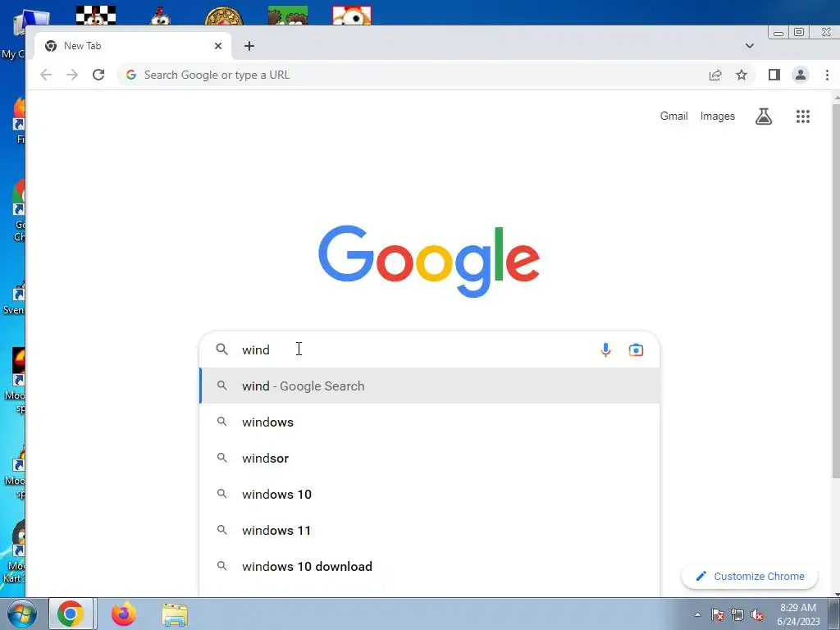Image resolution: width=840 pixels, height=630 pixels.
Task: Select the 'windows 10' suggestion
Action: (x=429, y=494)
